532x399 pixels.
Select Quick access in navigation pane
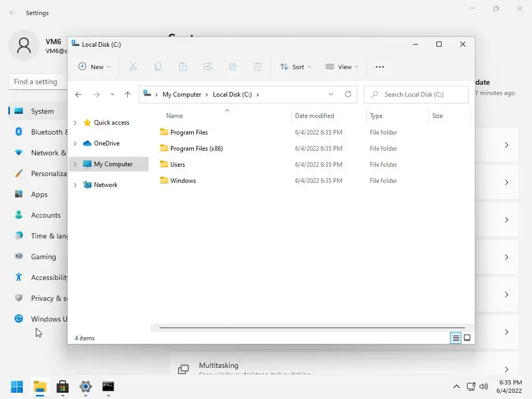112,123
